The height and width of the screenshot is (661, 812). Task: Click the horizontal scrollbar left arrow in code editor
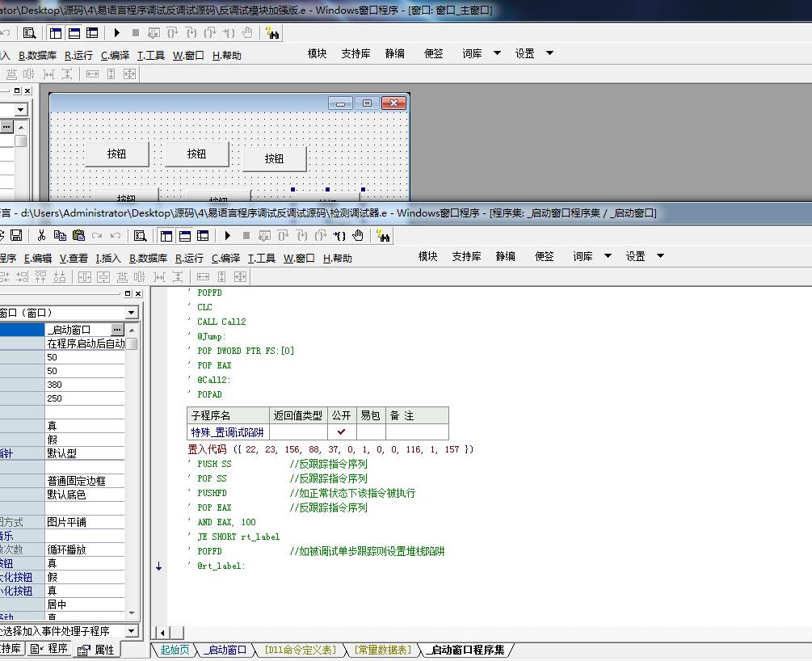pyautogui.click(x=162, y=633)
